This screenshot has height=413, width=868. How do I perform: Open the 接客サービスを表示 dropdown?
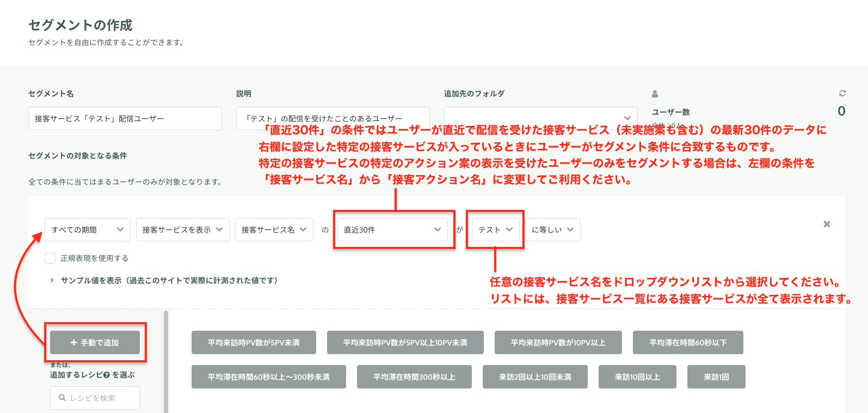click(183, 229)
